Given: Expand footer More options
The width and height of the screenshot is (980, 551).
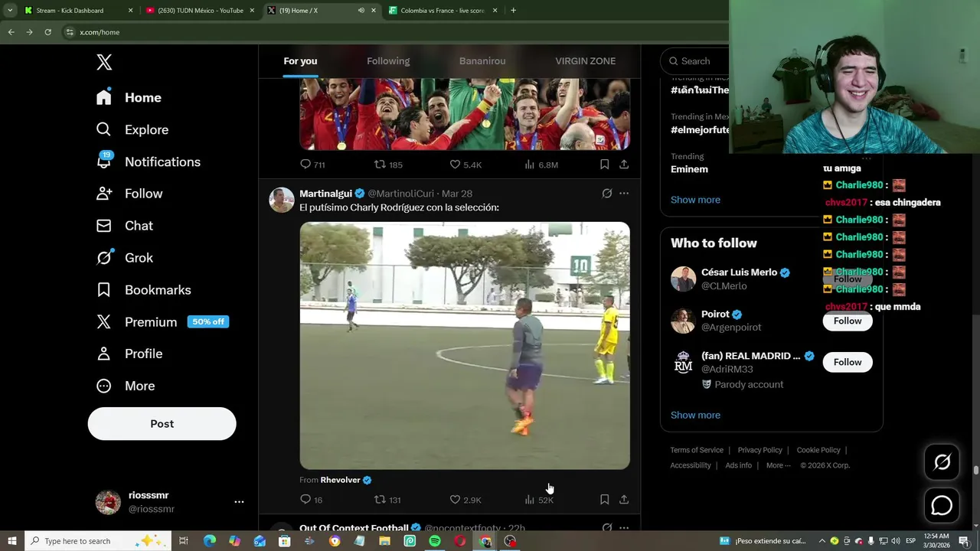Looking at the screenshot, I should tap(778, 465).
